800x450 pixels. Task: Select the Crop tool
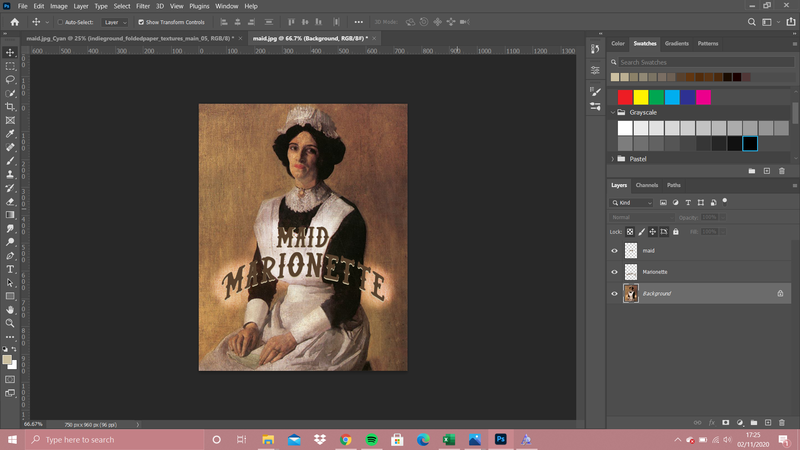pos(10,107)
